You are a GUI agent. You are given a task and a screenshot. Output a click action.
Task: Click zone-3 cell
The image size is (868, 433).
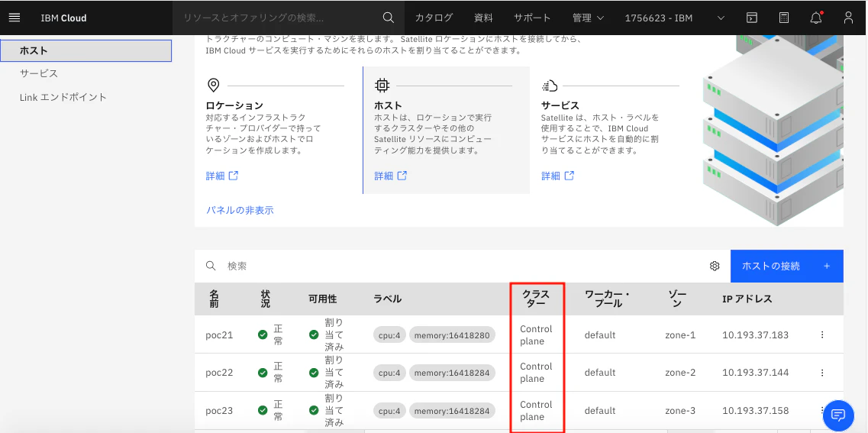click(680, 411)
